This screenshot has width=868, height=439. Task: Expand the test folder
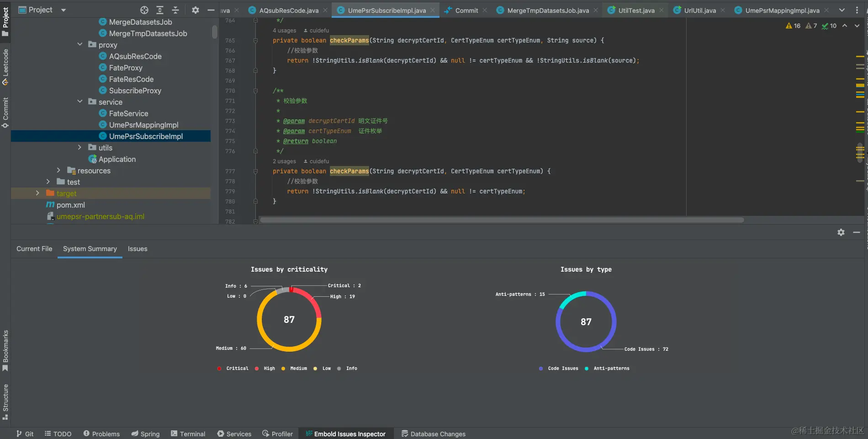(48, 182)
